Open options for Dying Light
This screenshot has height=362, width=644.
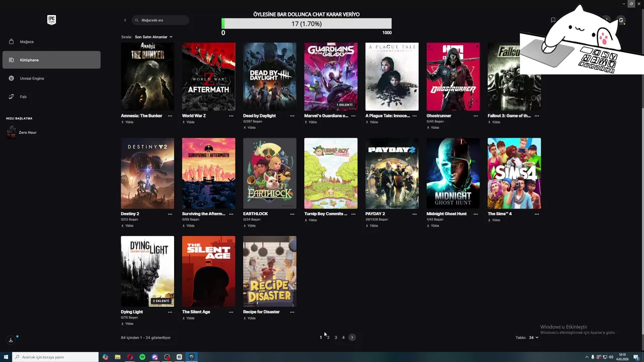pos(170,312)
